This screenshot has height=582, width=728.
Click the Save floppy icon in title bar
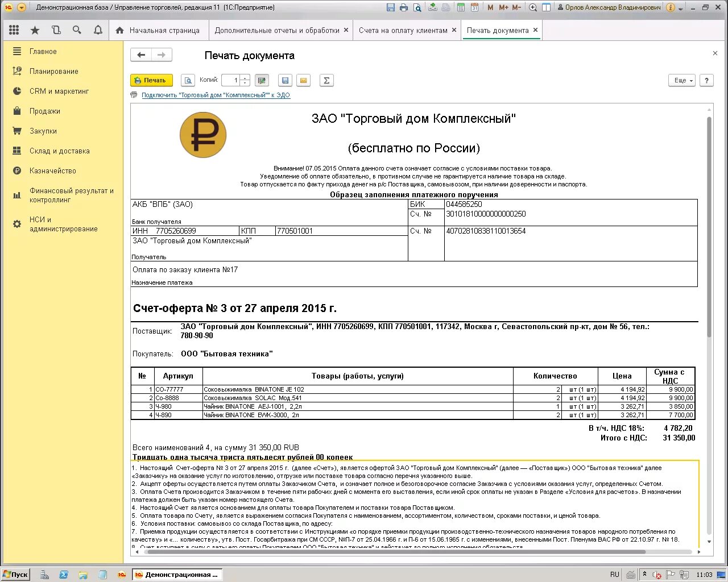pos(391,7)
